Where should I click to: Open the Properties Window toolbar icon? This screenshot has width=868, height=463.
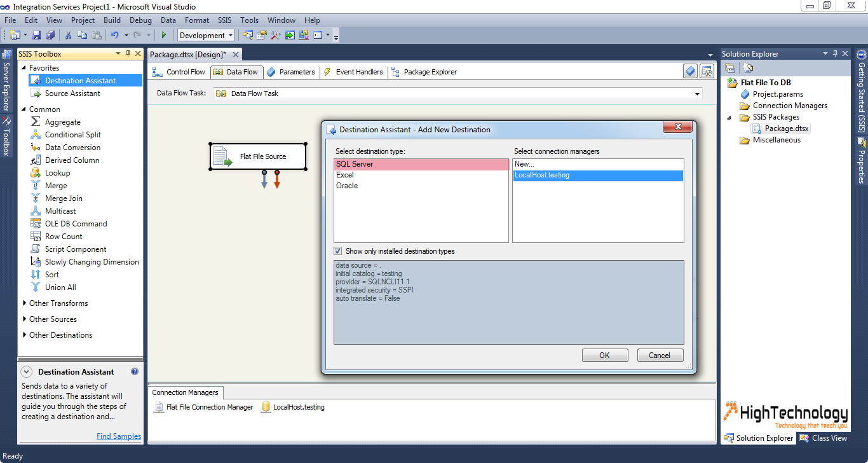click(262, 35)
